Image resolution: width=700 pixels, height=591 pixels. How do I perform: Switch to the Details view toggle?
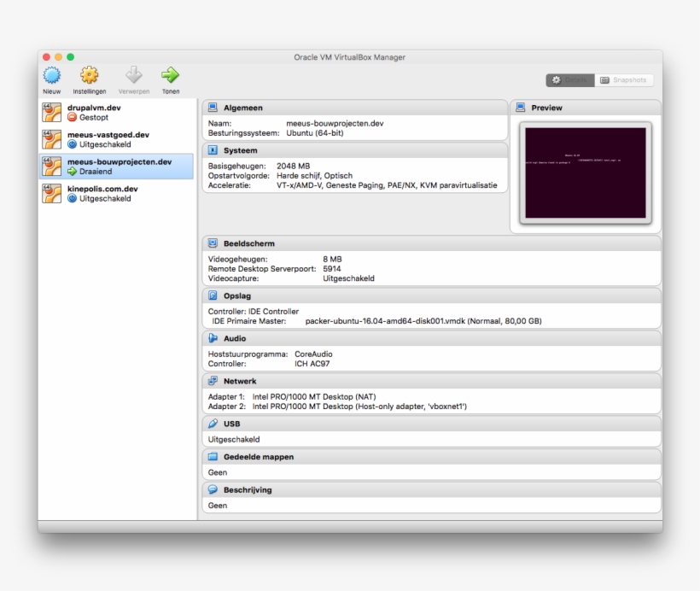[x=570, y=80]
